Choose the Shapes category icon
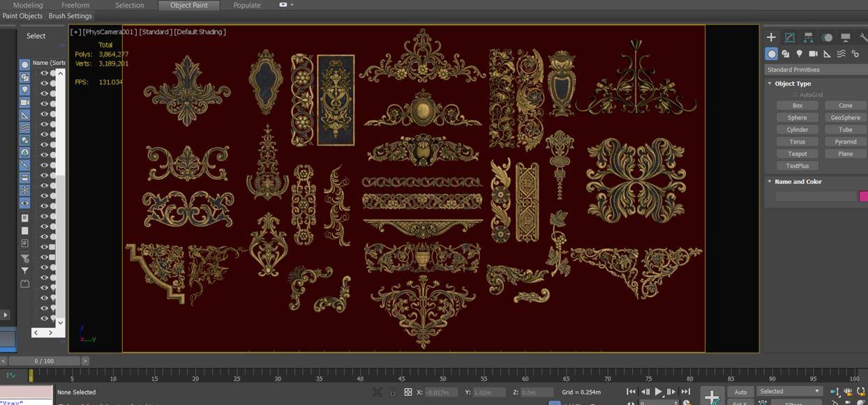868x405 pixels. click(x=786, y=54)
